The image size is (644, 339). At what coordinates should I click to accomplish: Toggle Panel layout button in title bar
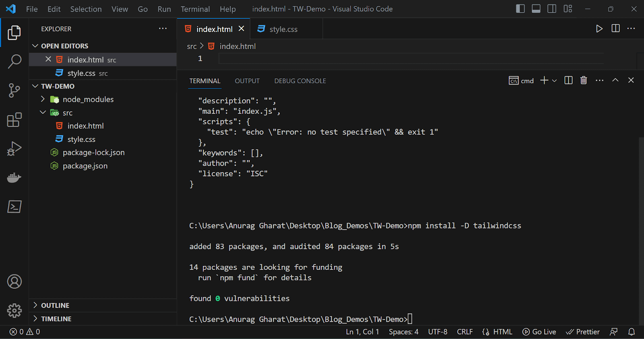pyautogui.click(x=536, y=8)
